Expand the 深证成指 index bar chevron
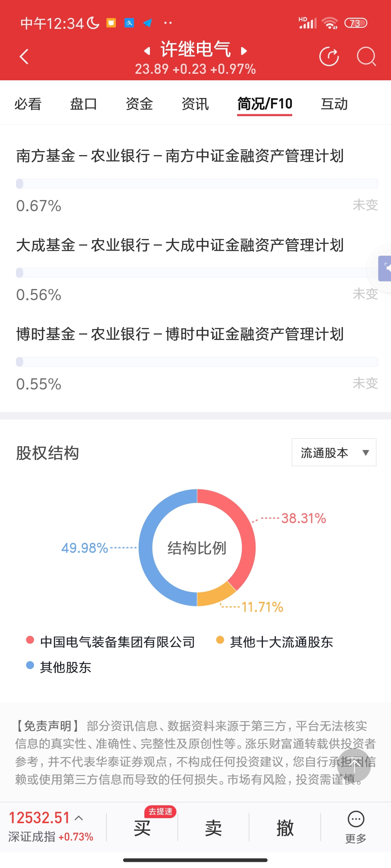 click(x=79, y=818)
